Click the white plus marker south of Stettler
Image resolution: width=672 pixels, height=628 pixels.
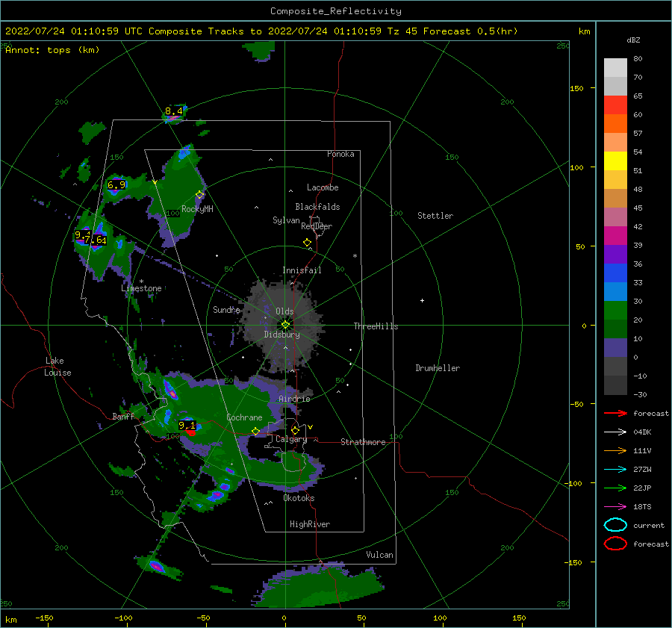(422, 300)
